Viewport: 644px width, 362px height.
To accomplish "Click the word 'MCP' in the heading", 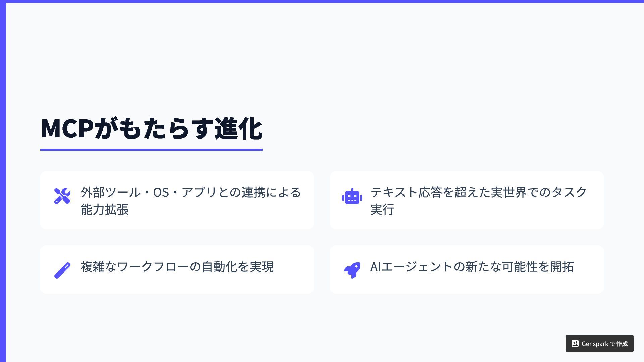I will (67, 129).
